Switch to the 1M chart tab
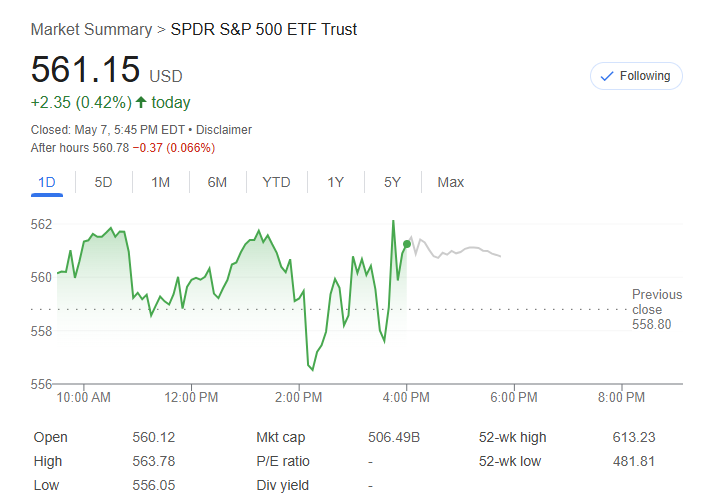The width and height of the screenshot is (703, 503). (160, 182)
